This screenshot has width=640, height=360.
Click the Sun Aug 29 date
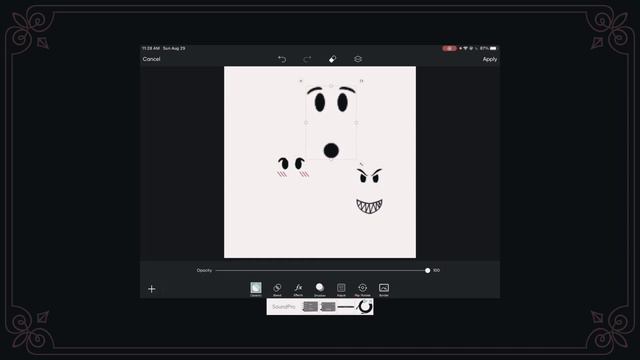(174, 48)
